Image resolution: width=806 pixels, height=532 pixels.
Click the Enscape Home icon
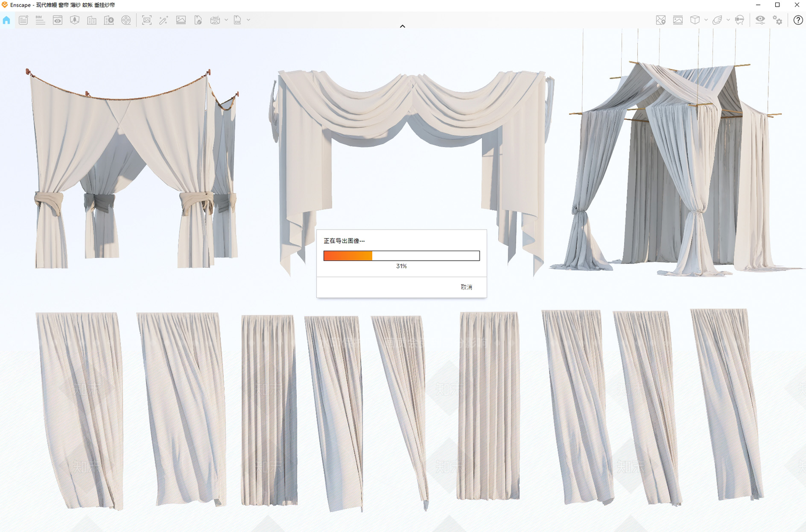(6, 20)
